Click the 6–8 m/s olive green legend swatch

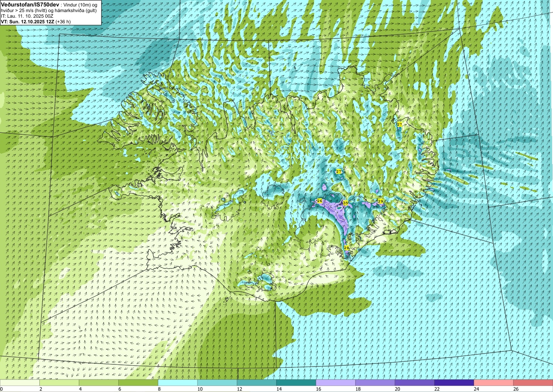coord(138,383)
